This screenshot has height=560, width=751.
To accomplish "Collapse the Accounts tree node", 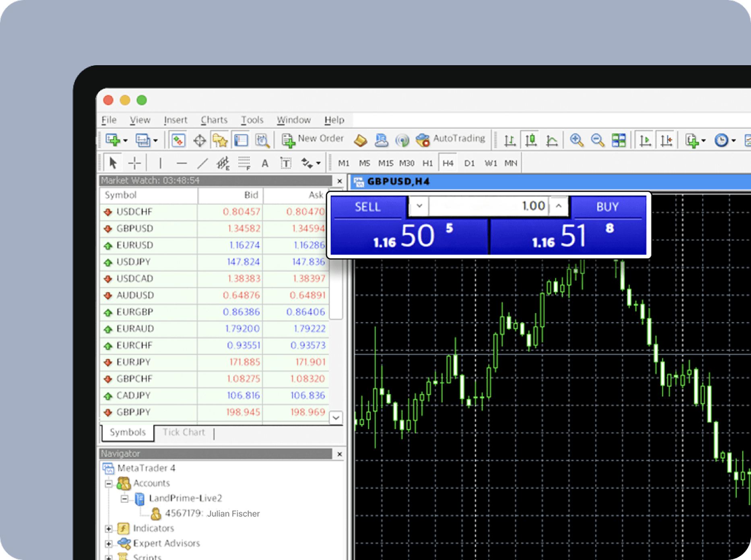I will tap(109, 483).
